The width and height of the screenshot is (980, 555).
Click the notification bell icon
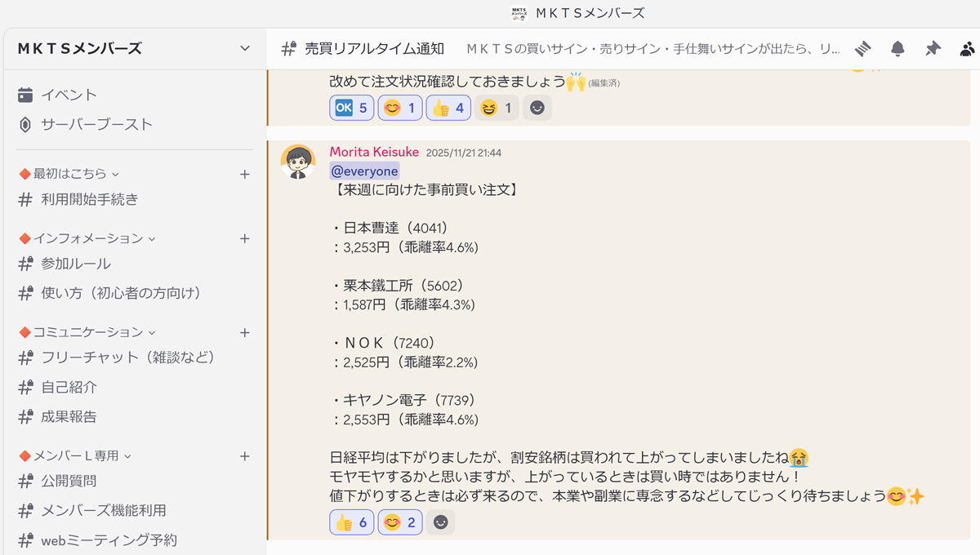pos(898,49)
